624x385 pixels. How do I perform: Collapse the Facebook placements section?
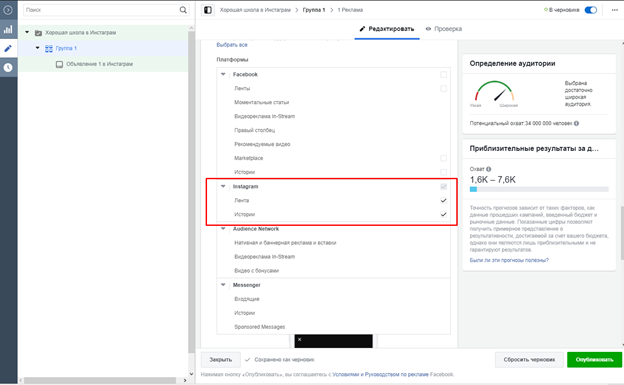coord(223,74)
